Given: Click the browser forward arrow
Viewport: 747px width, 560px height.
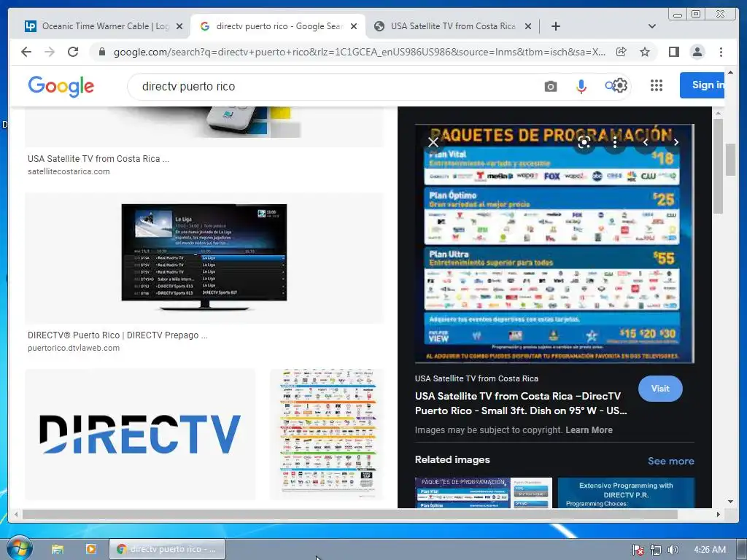Looking at the screenshot, I should (x=50, y=52).
